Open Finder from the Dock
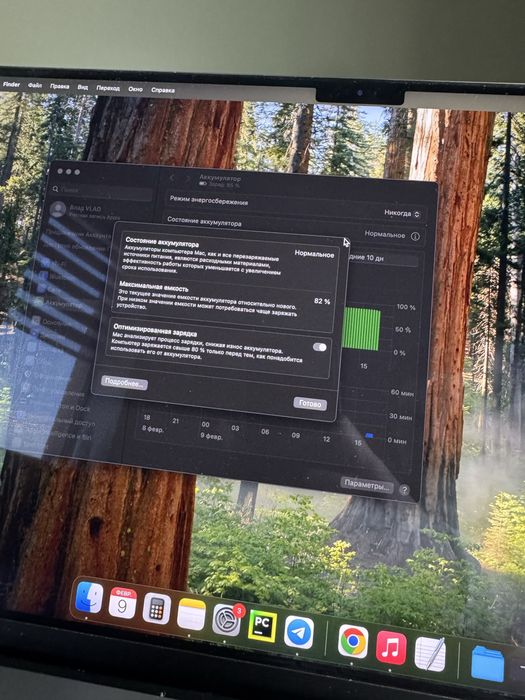525x700 pixels. click(x=89, y=598)
